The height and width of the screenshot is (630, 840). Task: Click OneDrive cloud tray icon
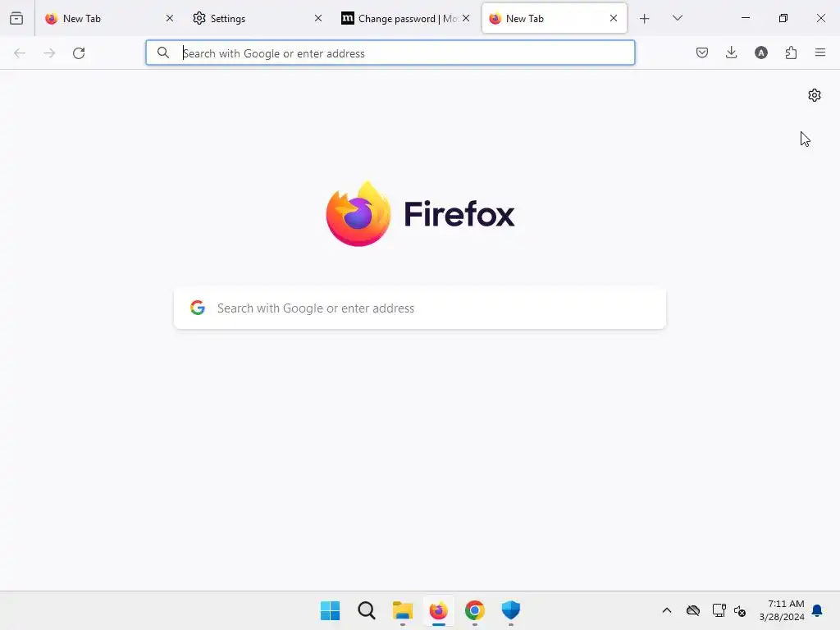point(693,610)
